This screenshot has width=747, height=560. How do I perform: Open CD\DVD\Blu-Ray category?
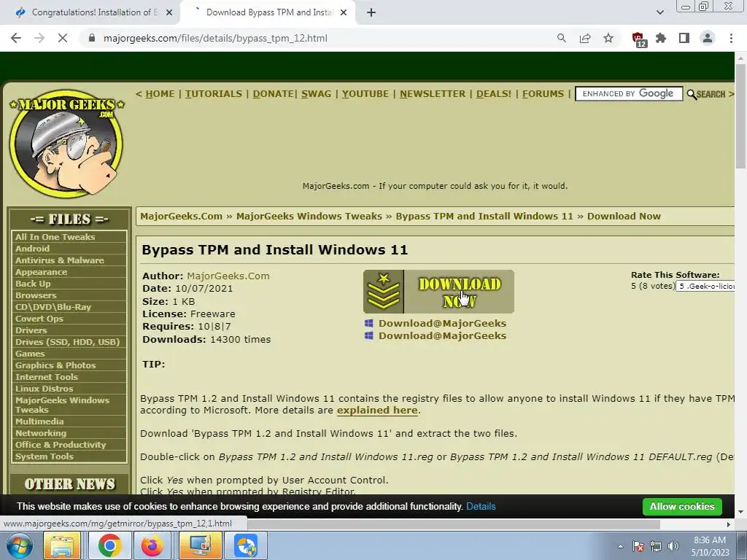tap(53, 307)
